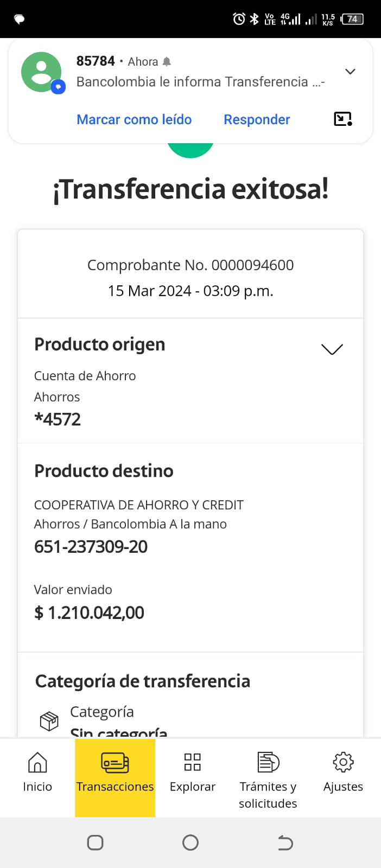This screenshot has height=868, width=381.
Task: Tap Responder on the notification
Action: (x=257, y=119)
